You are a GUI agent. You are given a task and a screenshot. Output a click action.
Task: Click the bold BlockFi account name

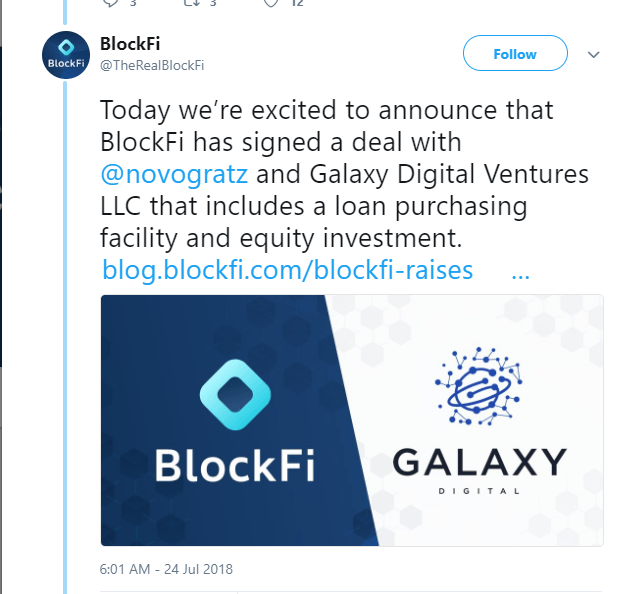coord(130,43)
